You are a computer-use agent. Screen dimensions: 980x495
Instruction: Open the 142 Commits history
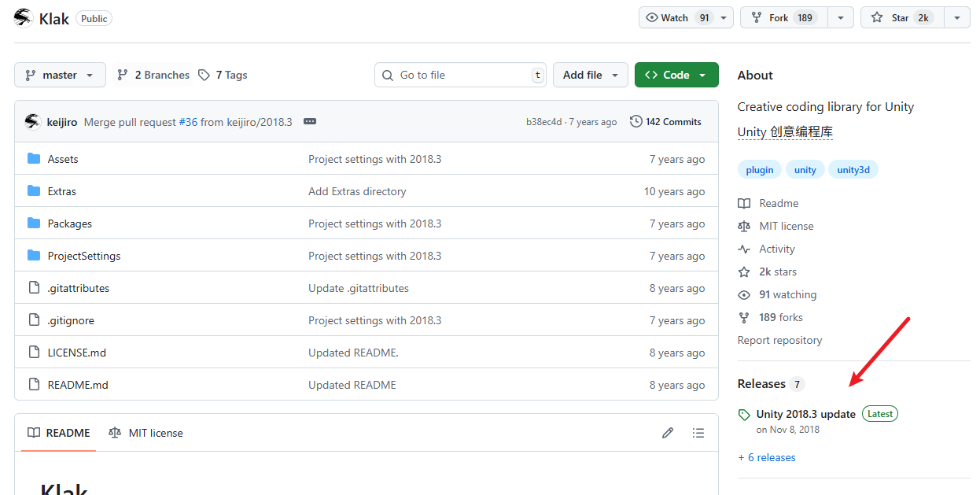[665, 122]
